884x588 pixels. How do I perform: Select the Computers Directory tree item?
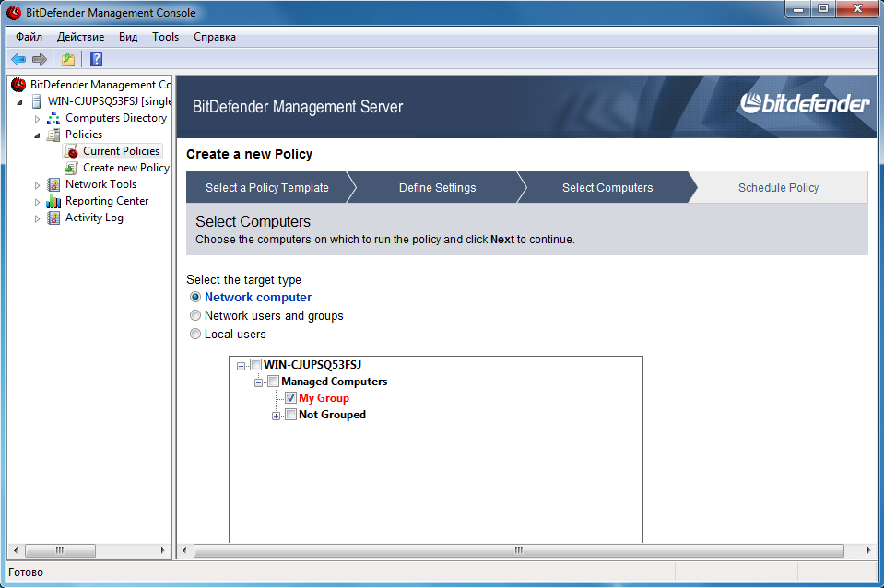[116, 118]
